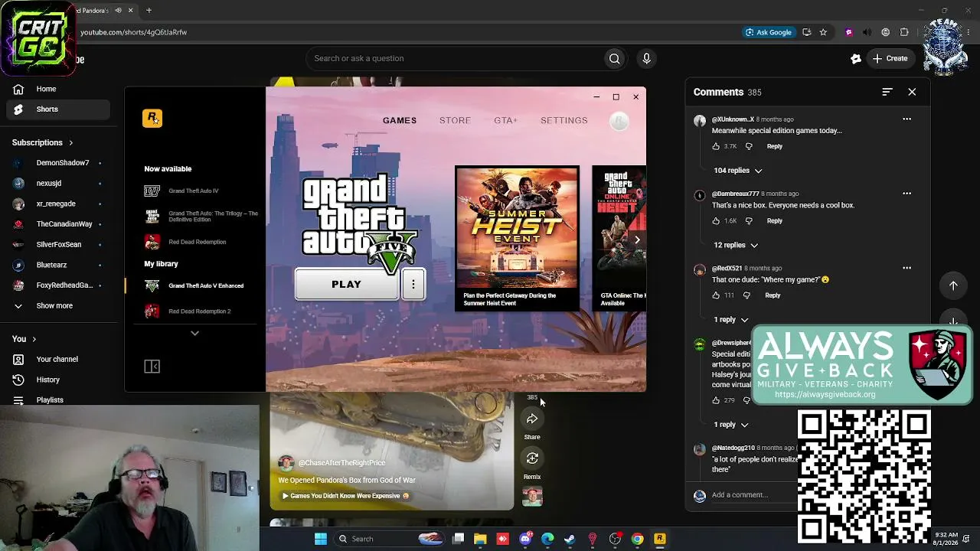This screenshot has width=980, height=551.
Task: Share this YouTube Short
Action: [532, 419]
